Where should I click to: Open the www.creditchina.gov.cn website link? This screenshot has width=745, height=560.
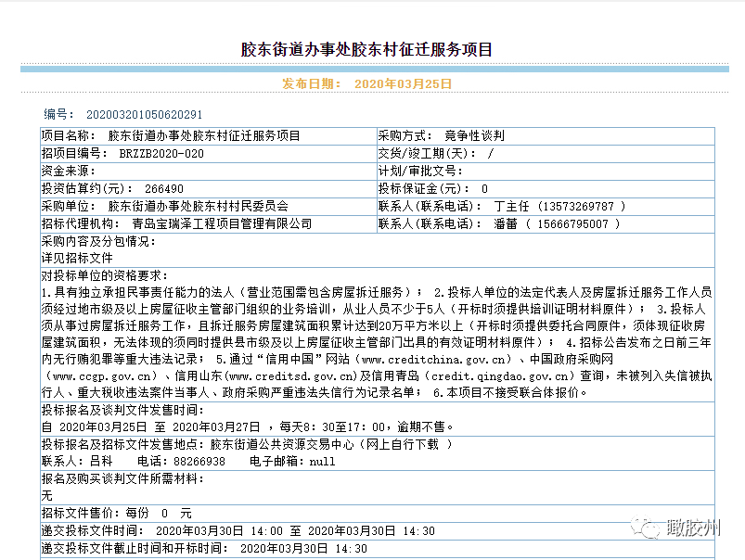click(x=435, y=358)
